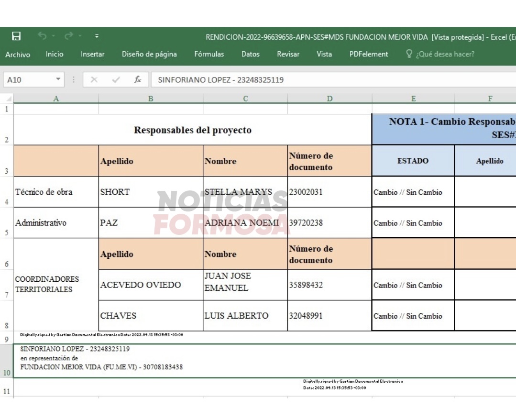The image size is (516, 420).
Task: Open the Datos ribbon tab
Action: click(x=251, y=54)
